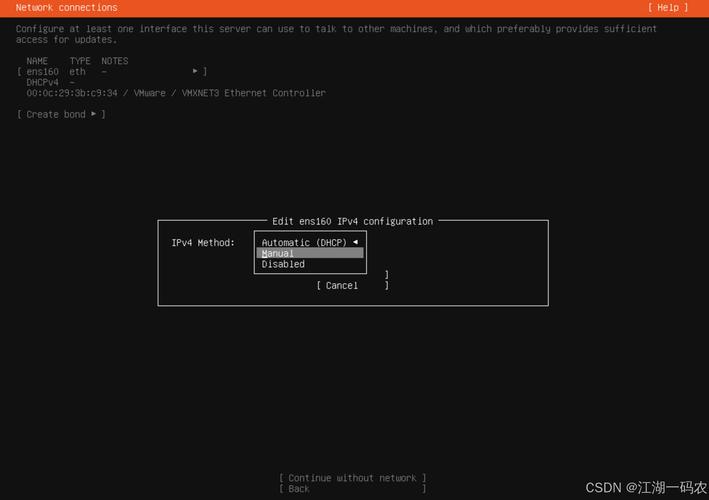Choose Automatic (DHCP) as IPv4 method
Viewport: 709px width, 500px height.
(x=303, y=242)
